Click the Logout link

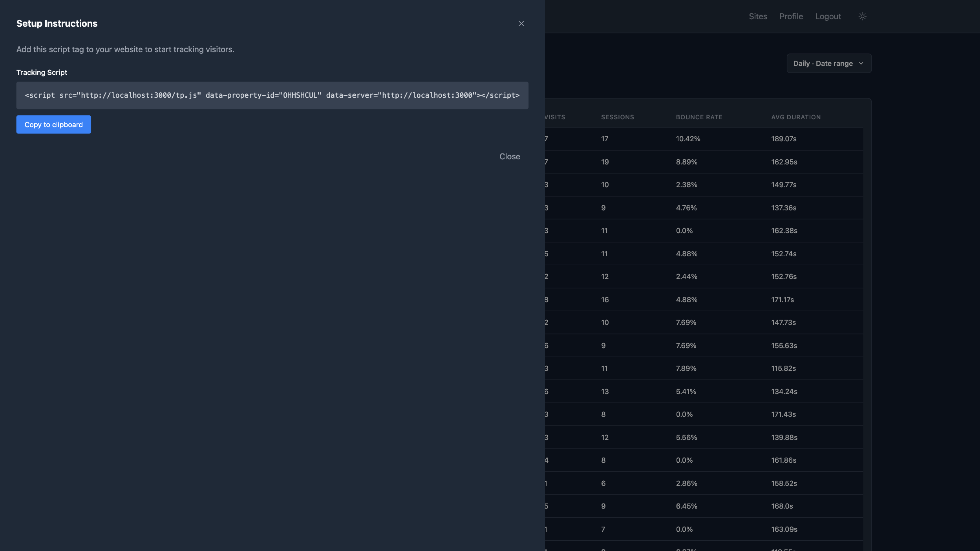point(828,16)
